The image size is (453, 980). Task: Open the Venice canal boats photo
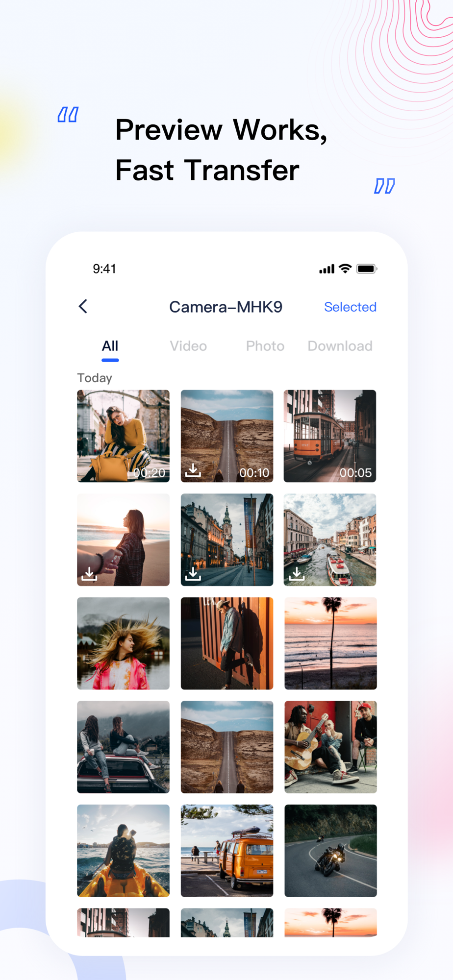tap(330, 539)
